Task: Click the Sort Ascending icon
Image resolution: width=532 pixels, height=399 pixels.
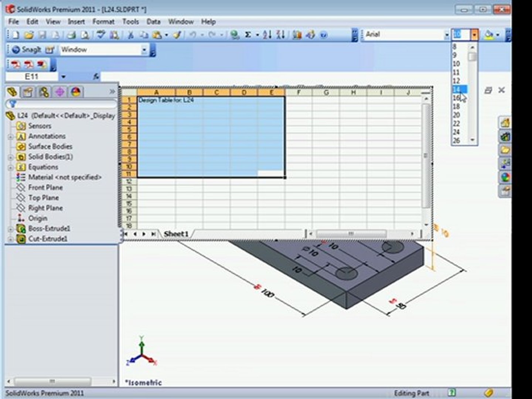Action: click(x=267, y=35)
